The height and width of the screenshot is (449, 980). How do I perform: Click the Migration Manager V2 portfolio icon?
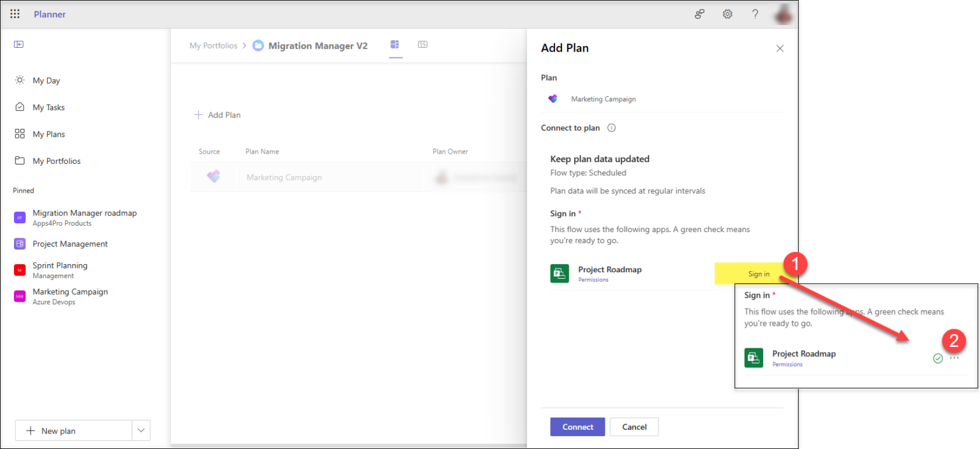(x=258, y=45)
